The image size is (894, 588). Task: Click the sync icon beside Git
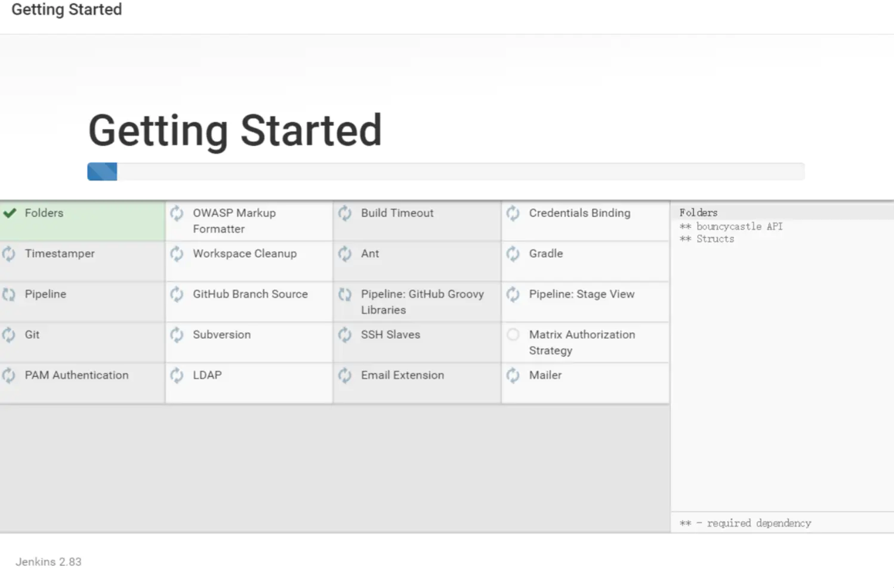click(9, 335)
